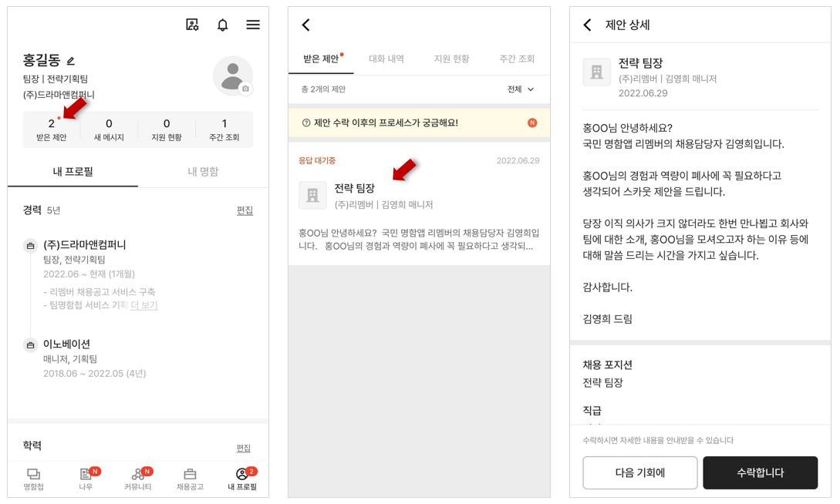Open 나우 in bottom navigation
Viewport: 840px width, 504px height.
click(x=86, y=479)
